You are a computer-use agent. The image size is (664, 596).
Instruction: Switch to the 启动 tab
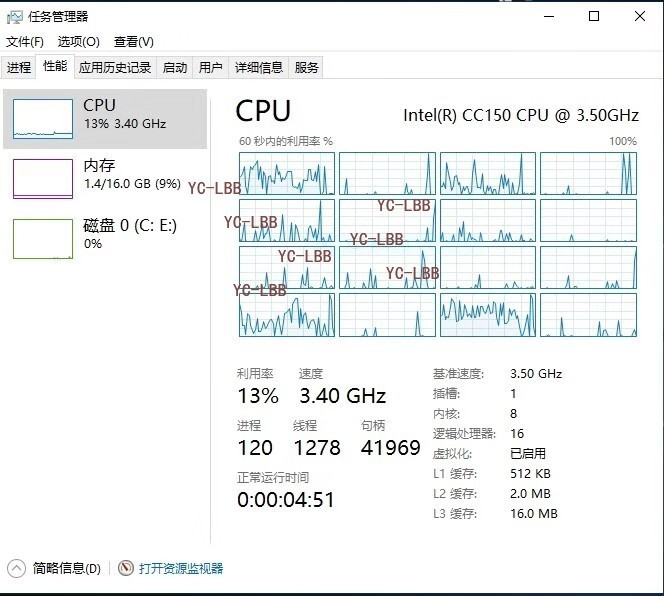click(x=175, y=68)
